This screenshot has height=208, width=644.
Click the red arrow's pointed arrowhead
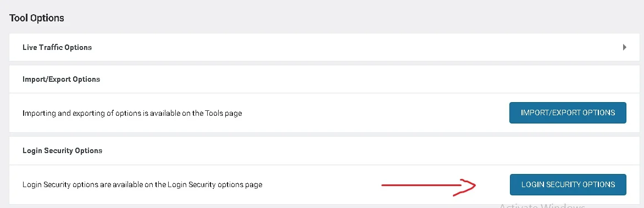468,186
